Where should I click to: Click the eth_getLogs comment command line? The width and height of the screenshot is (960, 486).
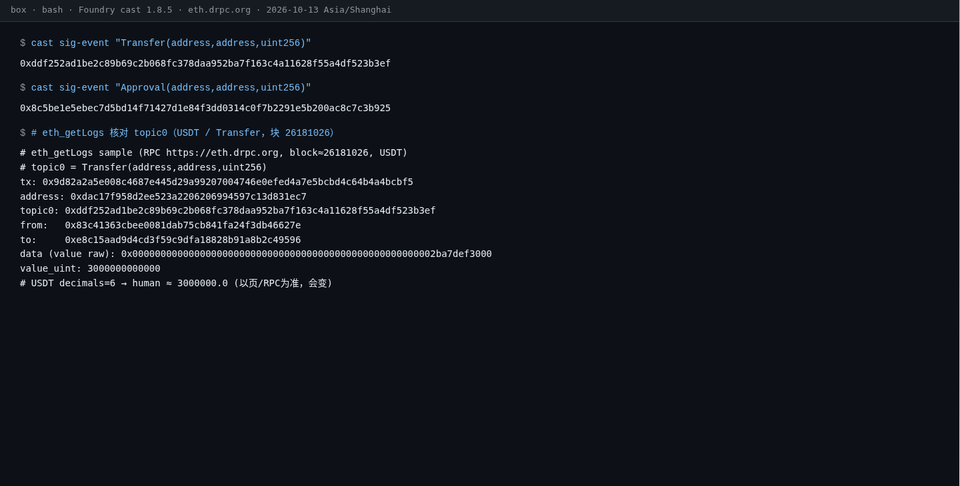tap(177, 133)
